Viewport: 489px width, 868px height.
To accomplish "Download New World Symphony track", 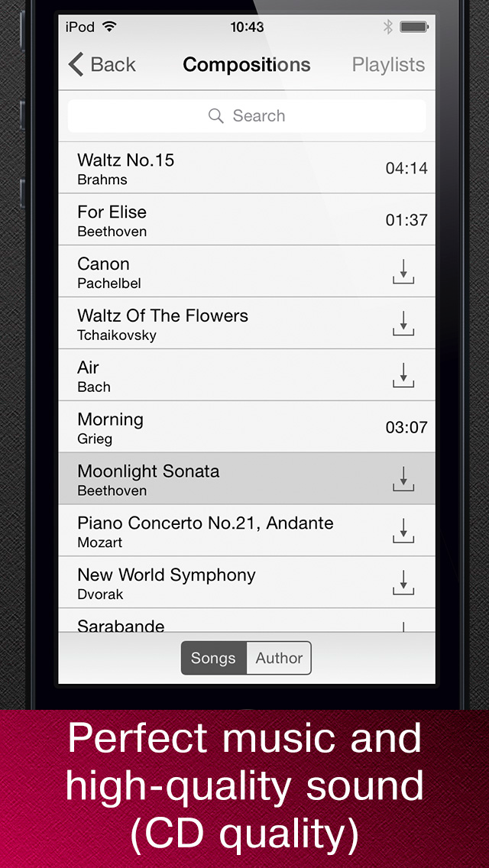I will tap(403, 582).
